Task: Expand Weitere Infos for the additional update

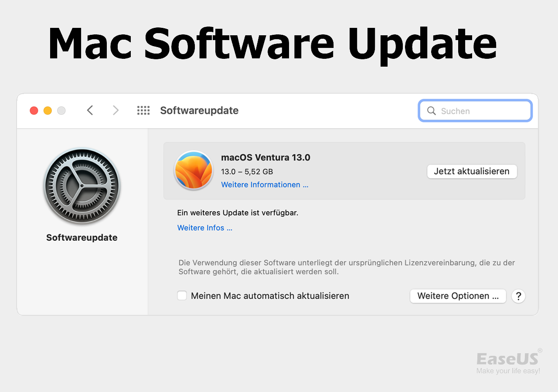Action: click(x=205, y=228)
